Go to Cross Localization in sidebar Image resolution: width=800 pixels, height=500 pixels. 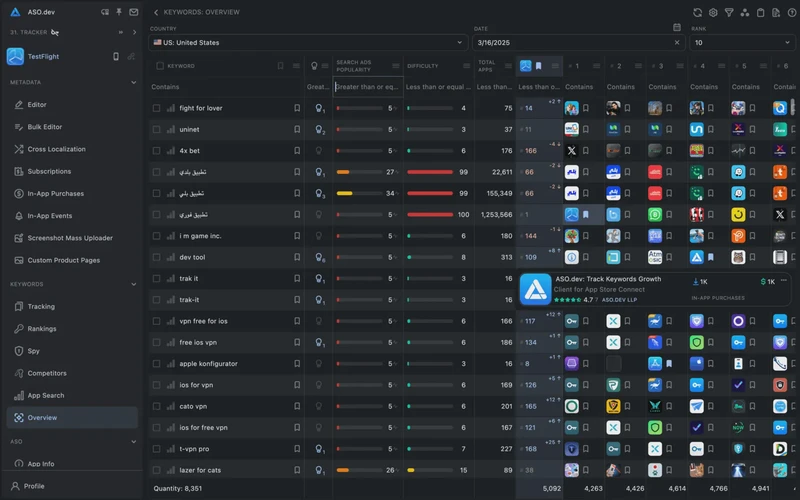[56, 149]
